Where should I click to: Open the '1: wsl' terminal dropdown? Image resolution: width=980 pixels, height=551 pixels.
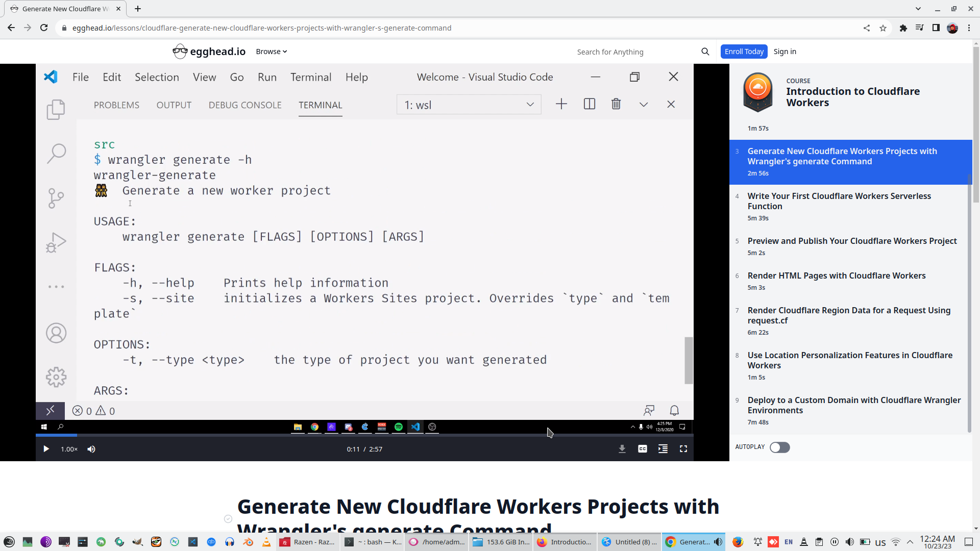click(x=468, y=104)
